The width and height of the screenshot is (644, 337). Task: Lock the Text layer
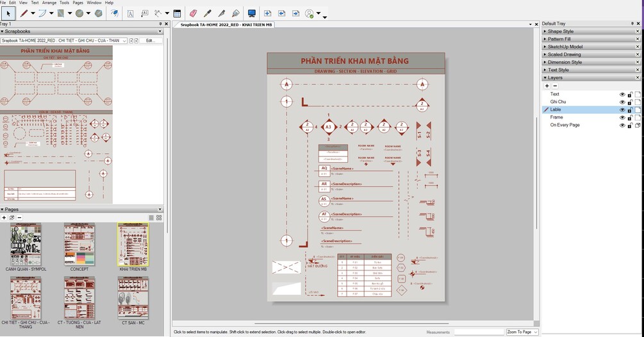click(x=630, y=94)
